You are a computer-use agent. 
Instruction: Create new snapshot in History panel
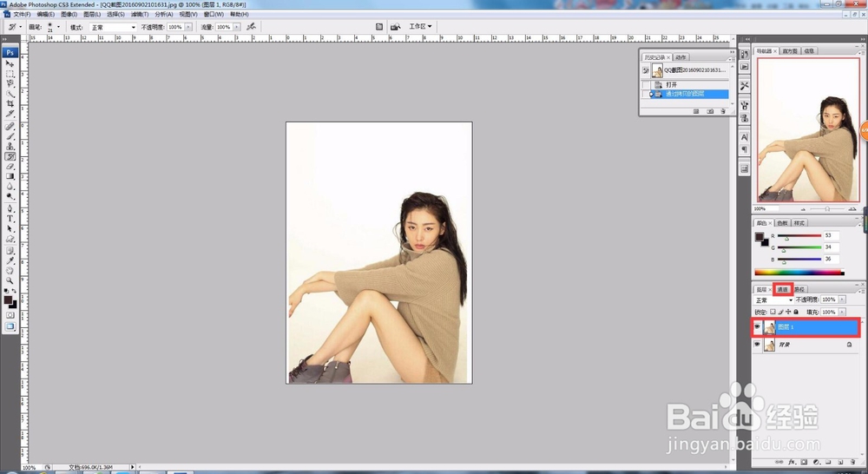pos(710,111)
